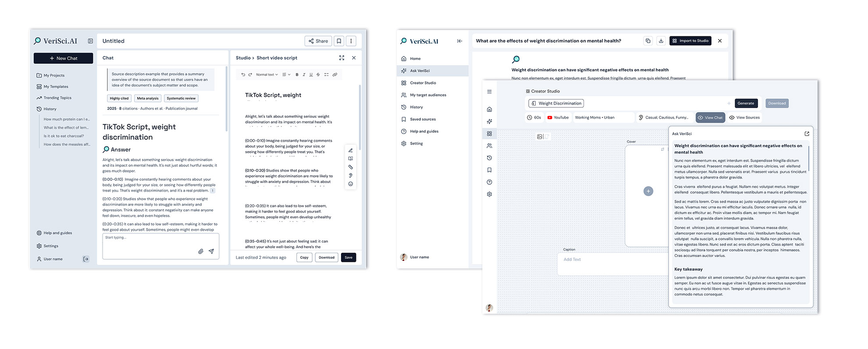Viewport: 868px width, 349px height.
Task: Open Saved sources in the sidebar
Action: click(418, 119)
